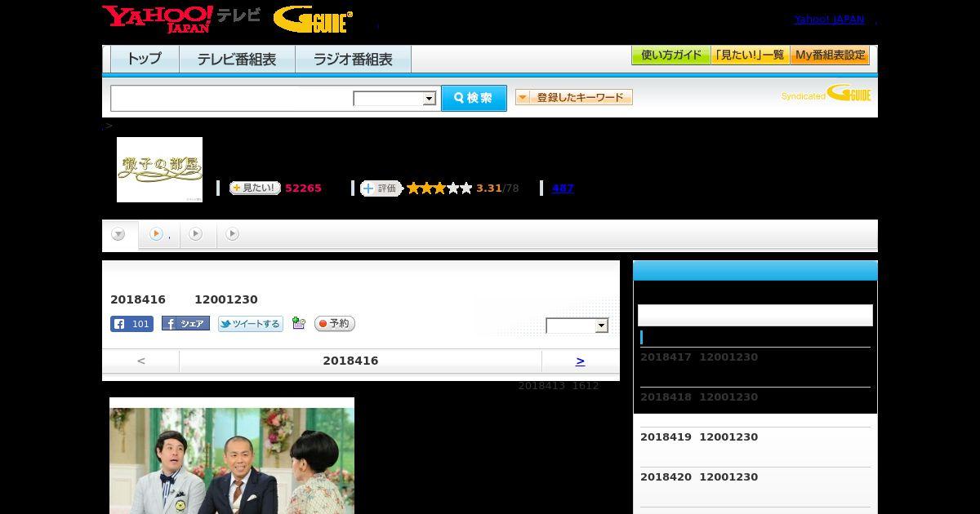Expand 登録したキーワード dropdown
The height and width of the screenshot is (514, 980).
pos(574,97)
